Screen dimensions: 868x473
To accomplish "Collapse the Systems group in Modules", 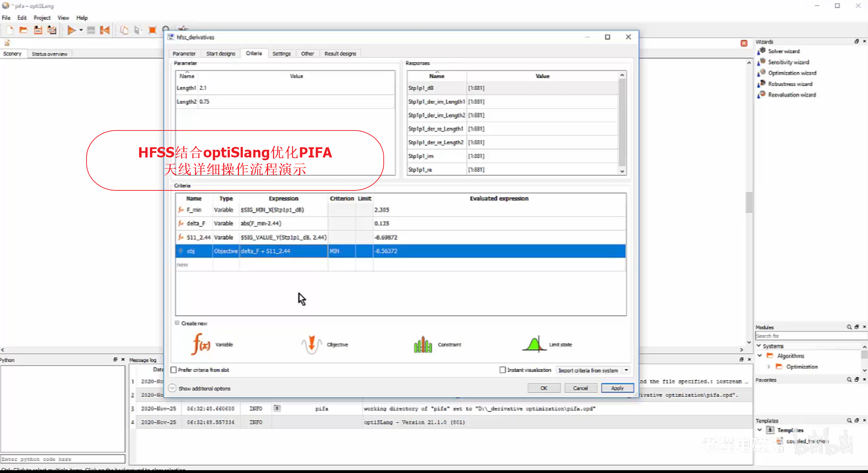I will click(x=759, y=346).
